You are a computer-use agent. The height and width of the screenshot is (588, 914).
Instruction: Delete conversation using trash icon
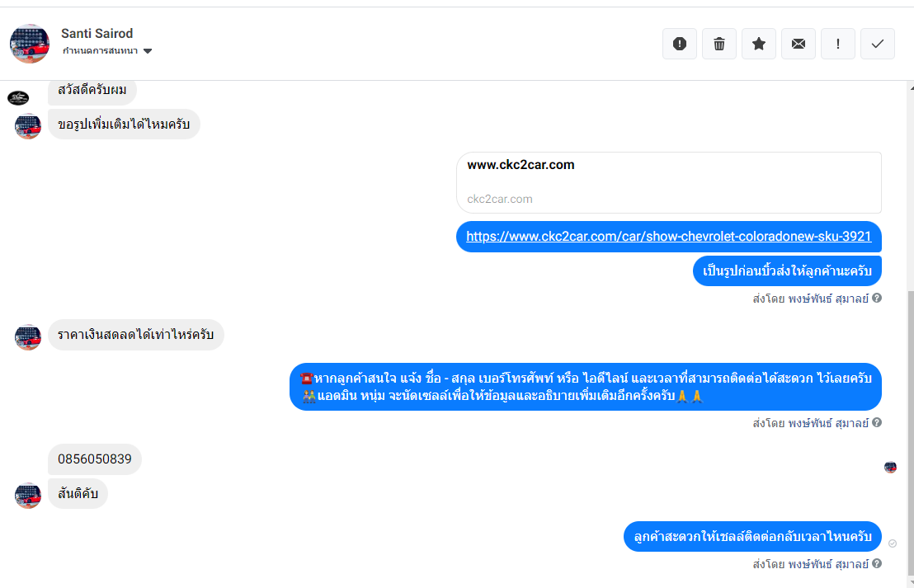[x=719, y=44]
